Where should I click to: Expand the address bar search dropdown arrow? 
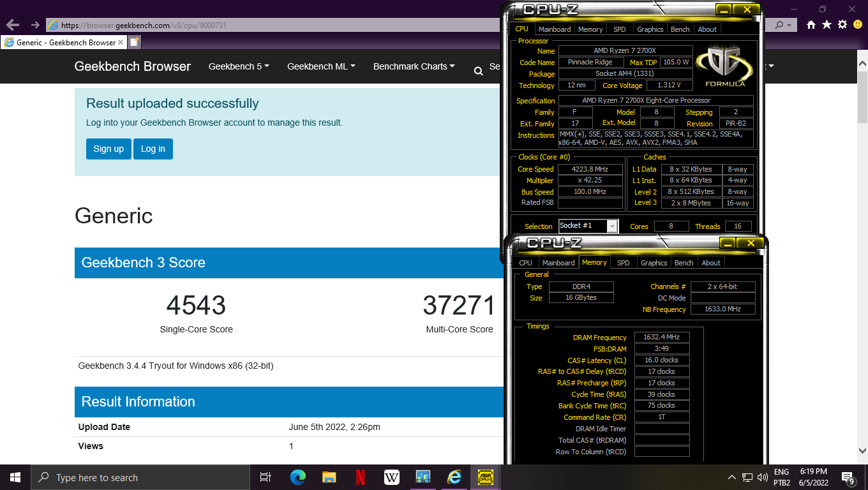coord(789,26)
